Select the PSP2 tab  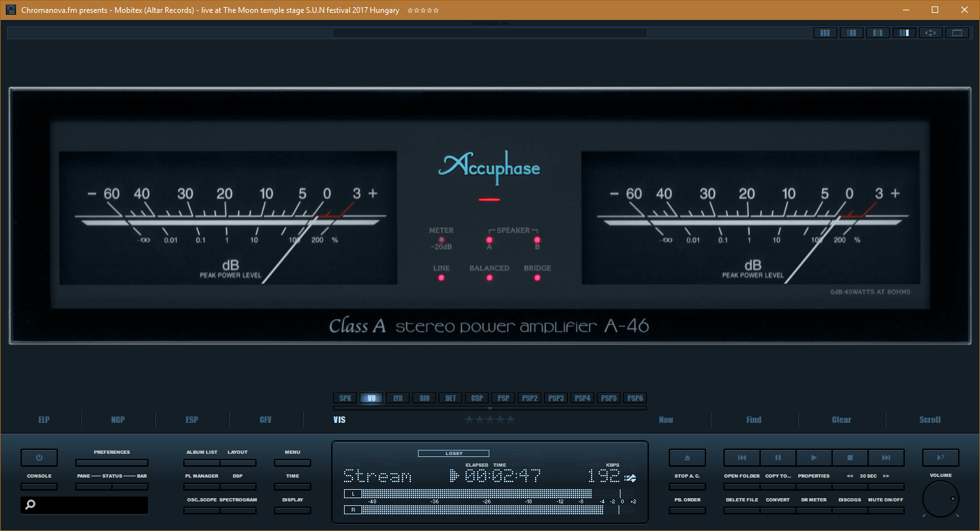(x=530, y=398)
